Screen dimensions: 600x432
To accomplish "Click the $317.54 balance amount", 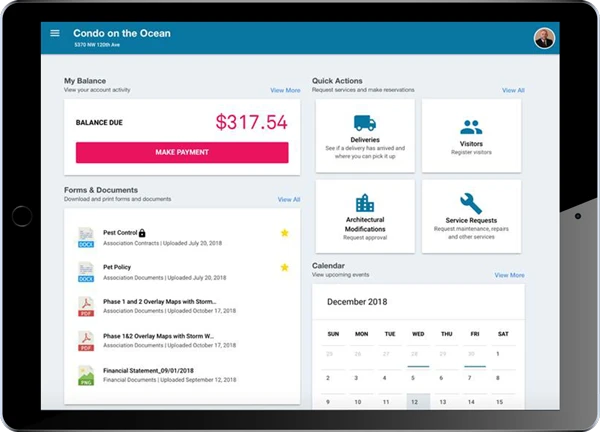I will [x=251, y=122].
